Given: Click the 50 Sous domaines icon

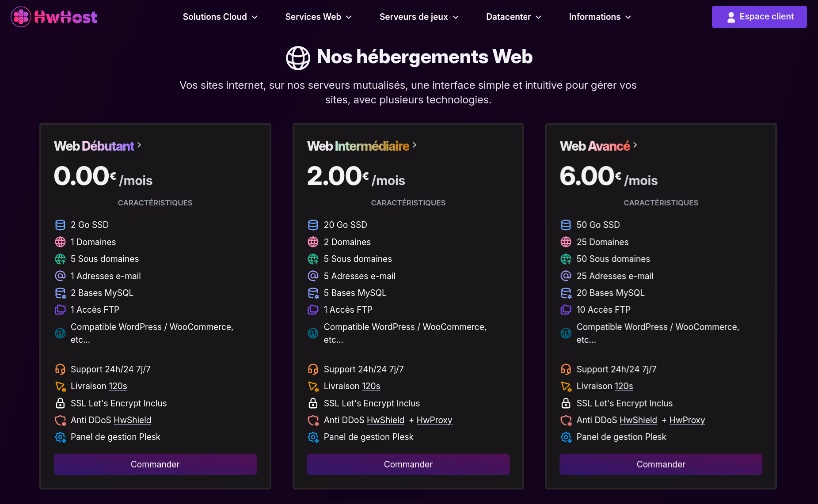Looking at the screenshot, I should [566, 259].
